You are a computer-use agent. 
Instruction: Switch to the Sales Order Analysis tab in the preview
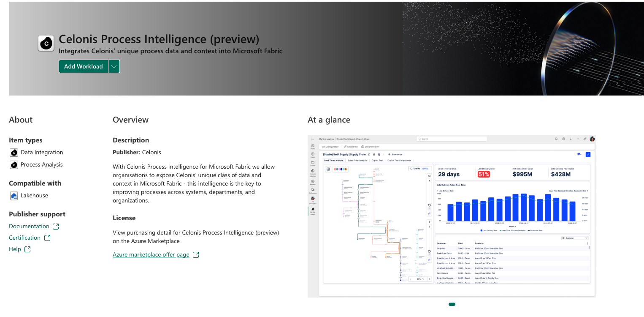click(358, 161)
